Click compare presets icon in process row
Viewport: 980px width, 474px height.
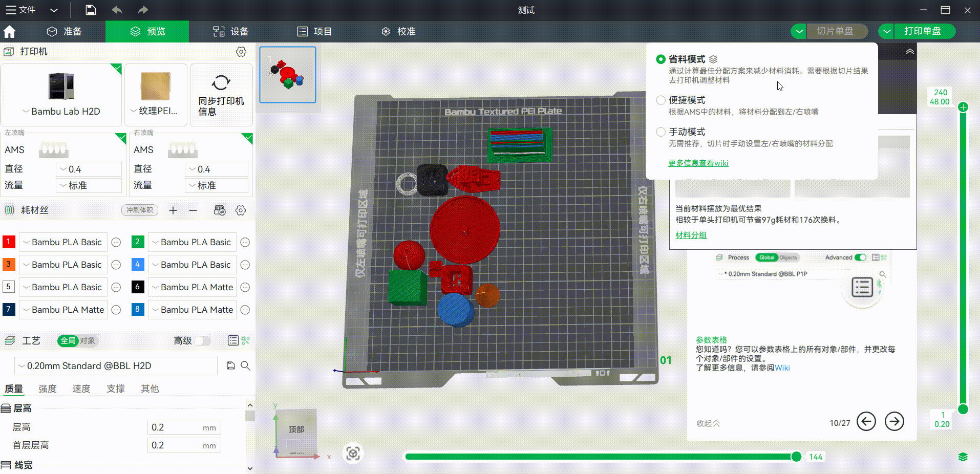pyautogui.click(x=246, y=340)
